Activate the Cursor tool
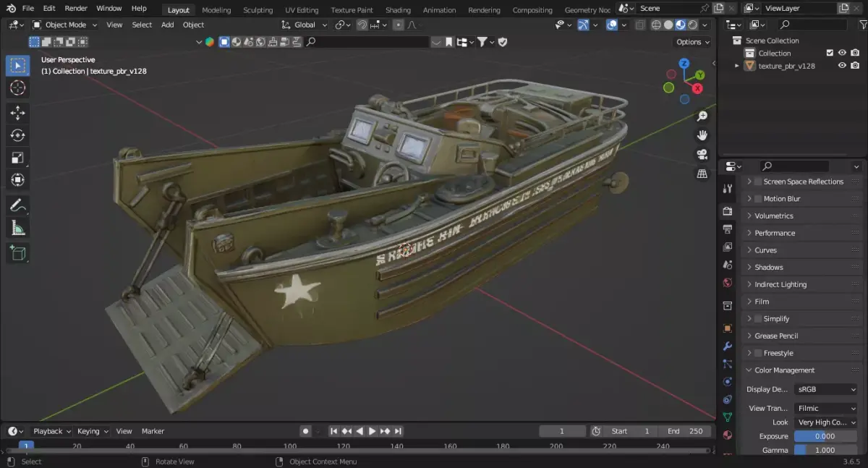868x468 pixels. point(18,88)
